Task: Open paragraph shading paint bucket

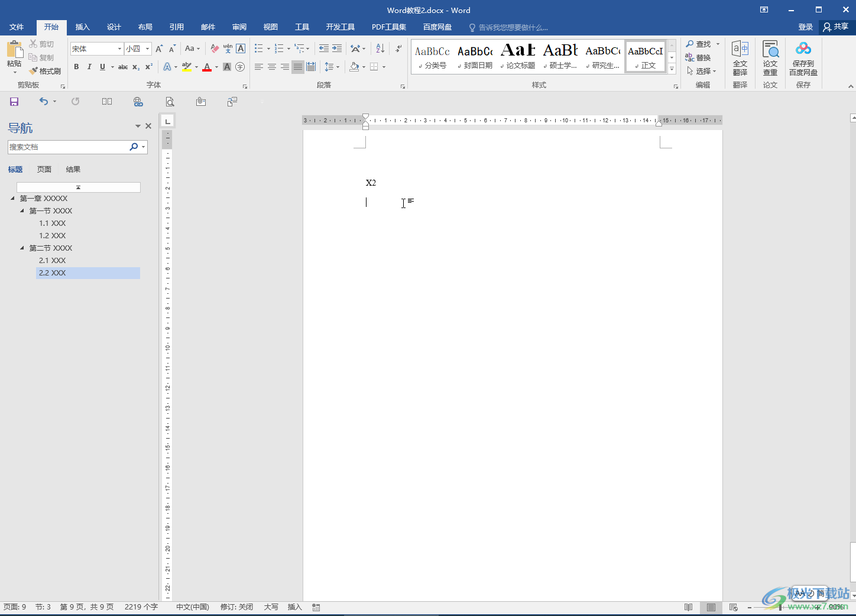Action: click(354, 67)
